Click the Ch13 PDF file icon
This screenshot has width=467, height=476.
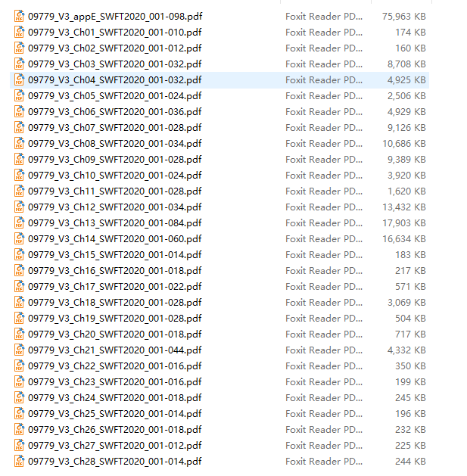click(20, 222)
